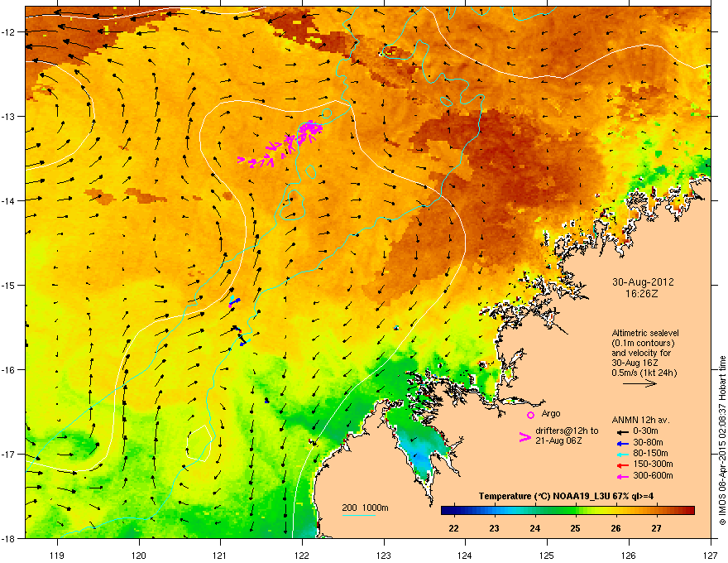
Task: Click the longitude axis label '122'
Action: (x=302, y=555)
